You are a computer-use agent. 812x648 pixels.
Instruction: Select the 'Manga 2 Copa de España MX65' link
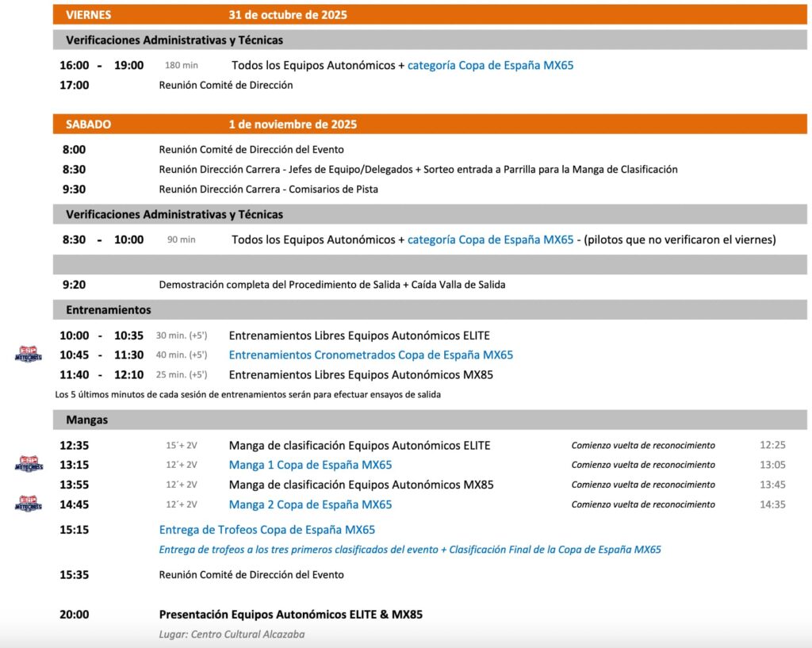point(310,504)
